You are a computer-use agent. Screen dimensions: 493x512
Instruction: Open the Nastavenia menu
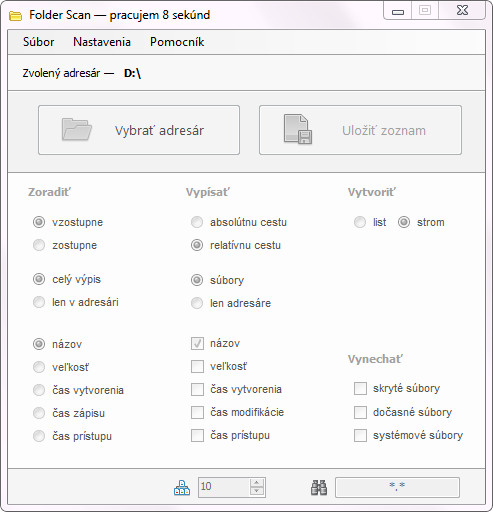(x=102, y=42)
